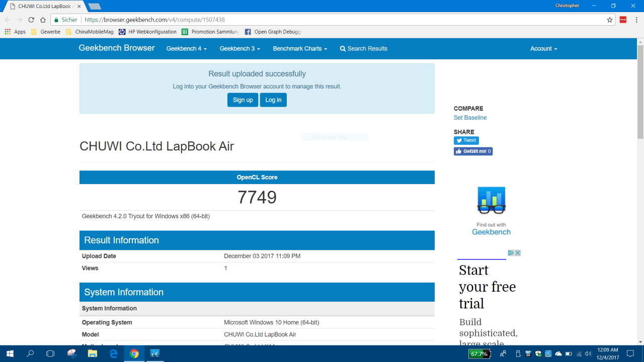Open Search Results in the navbar
Image resolution: width=644 pixels, height=362 pixels.
(364, 49)
